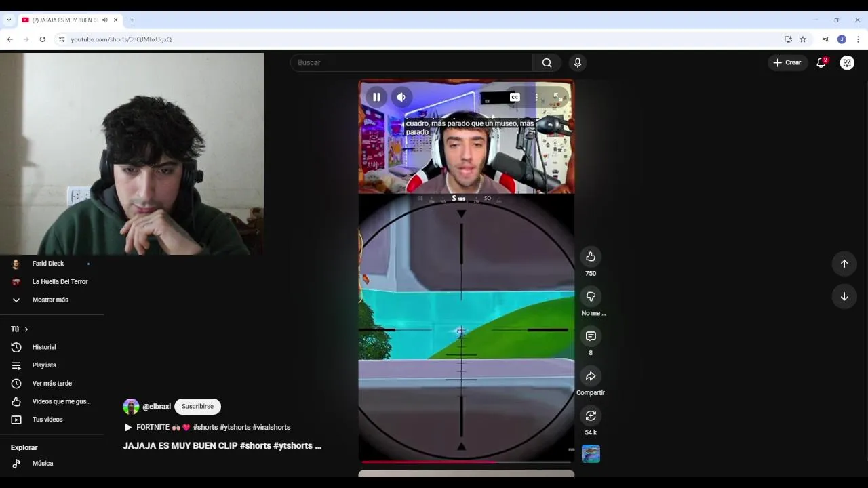Reload the page with refresh icon

pos(42,39)
